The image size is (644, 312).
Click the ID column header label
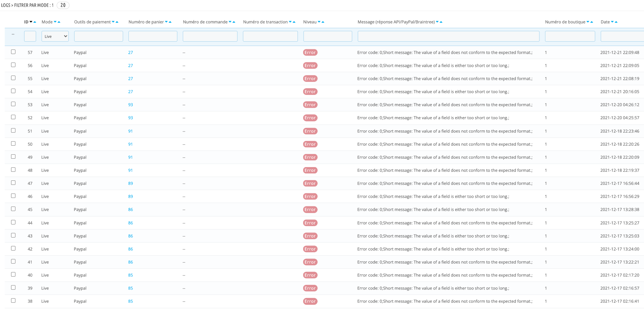click(x=26, y=22)
